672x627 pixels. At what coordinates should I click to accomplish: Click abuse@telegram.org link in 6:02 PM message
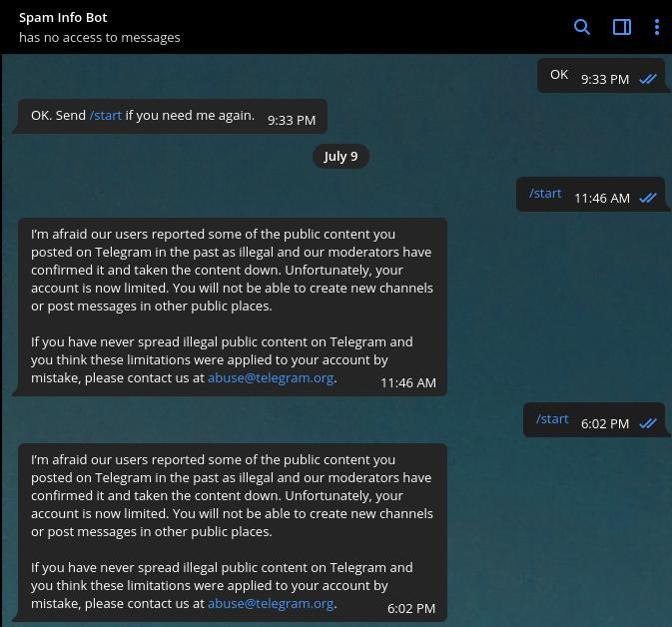pyautogui.click(x=271, y=603)
